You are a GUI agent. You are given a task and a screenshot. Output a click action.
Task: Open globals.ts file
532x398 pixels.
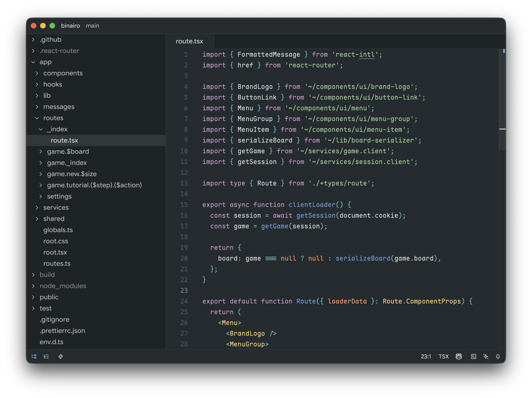tap(96, 230)
